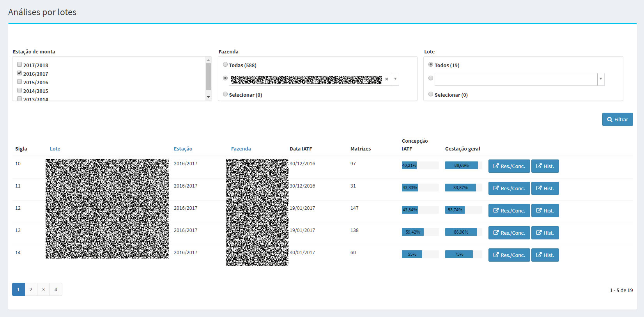Choose Selecionar (0) under Fazenda
The width and height of the screenshot is (644, 317).
click(225, 94)
